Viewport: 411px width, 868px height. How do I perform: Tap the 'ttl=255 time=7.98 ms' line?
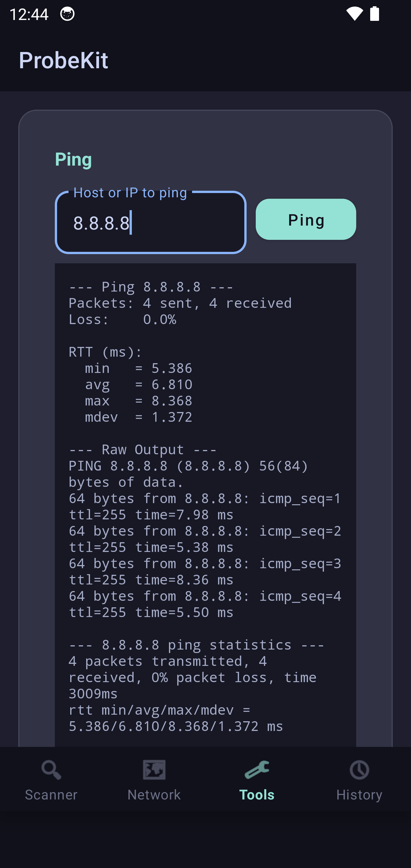(x=151, y=515)
